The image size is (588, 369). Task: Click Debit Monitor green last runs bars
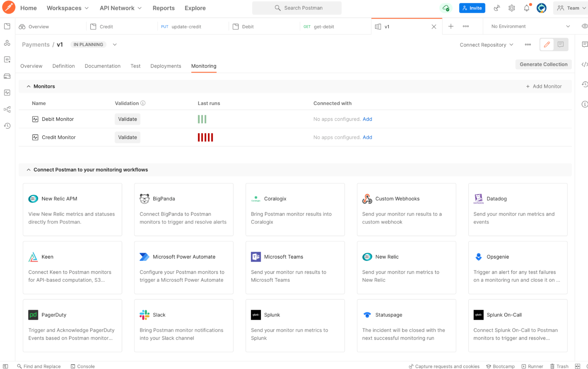coord(202,119)
